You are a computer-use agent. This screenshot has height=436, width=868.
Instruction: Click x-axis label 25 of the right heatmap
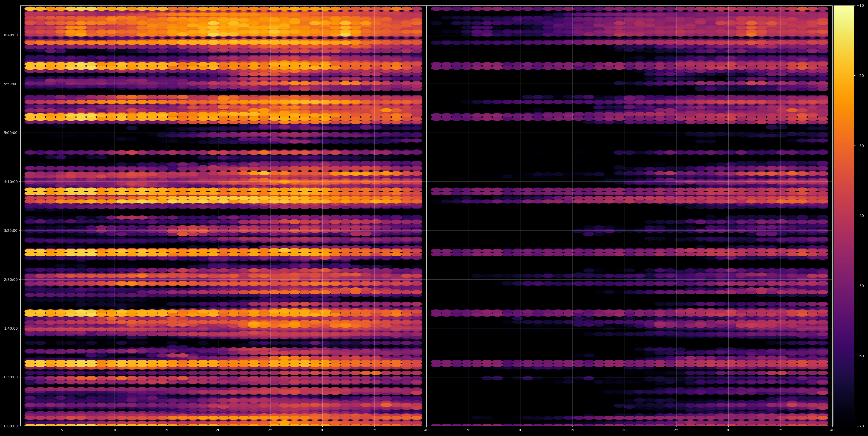point(676,430)
